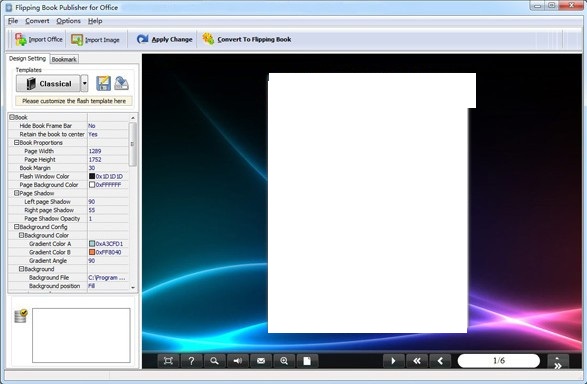Click the Apply Change button
Viewport: 587px width, 384px height.
(164, 39)
